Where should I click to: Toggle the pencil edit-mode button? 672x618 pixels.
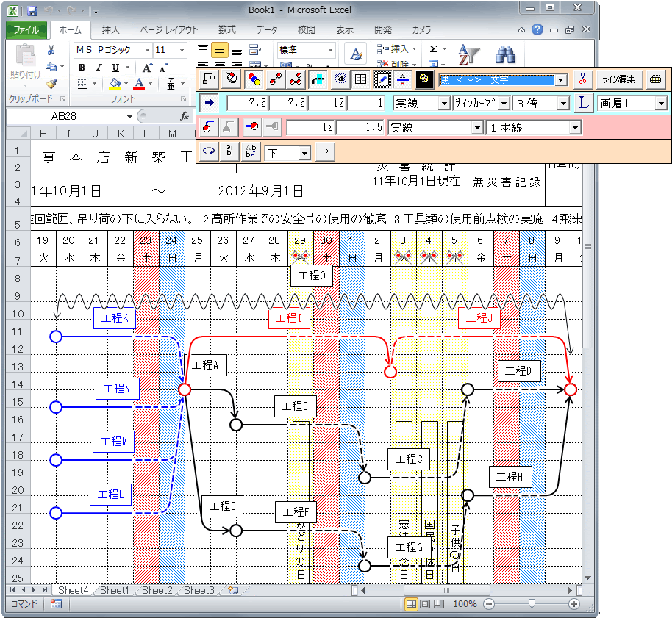382,79
